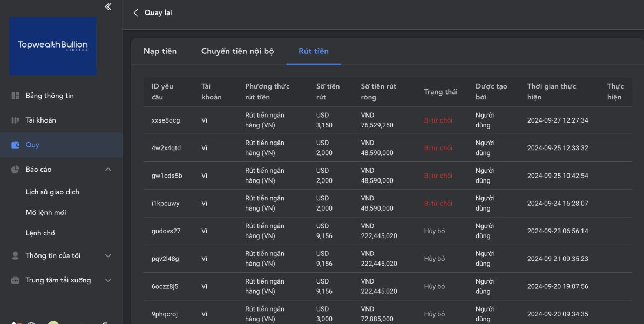
Task: Click the Thông tin của tôi person icon
Action: [15, 256]
